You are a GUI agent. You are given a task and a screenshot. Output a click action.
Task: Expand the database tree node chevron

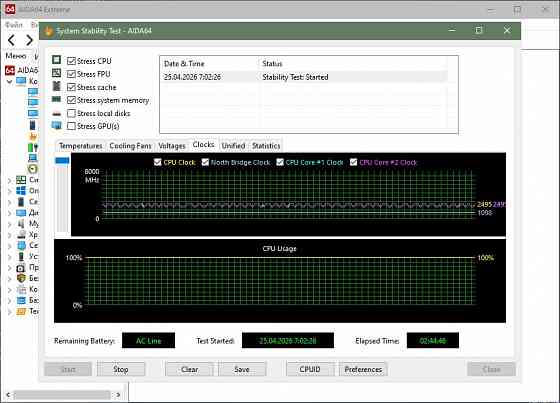click(x=10, y=301)
